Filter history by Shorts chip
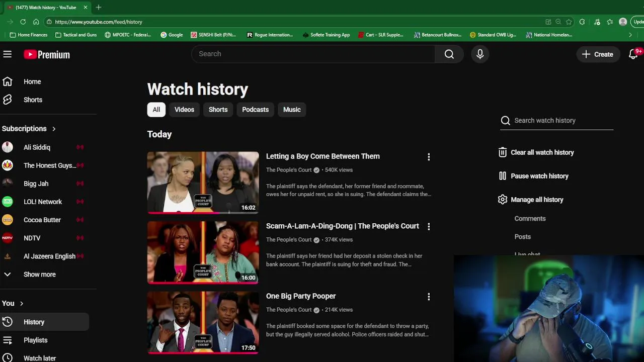 pyautogui.click(x=218, y=110)
